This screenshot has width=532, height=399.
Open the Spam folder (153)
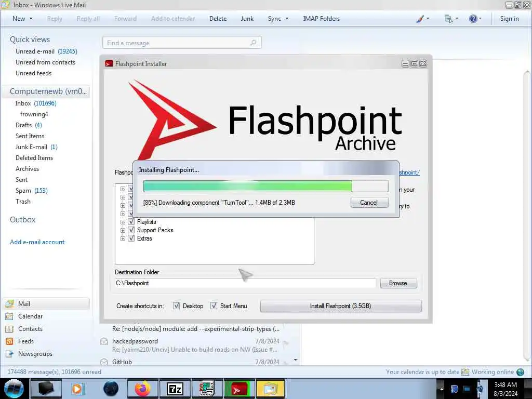click(x=32, y=191)
